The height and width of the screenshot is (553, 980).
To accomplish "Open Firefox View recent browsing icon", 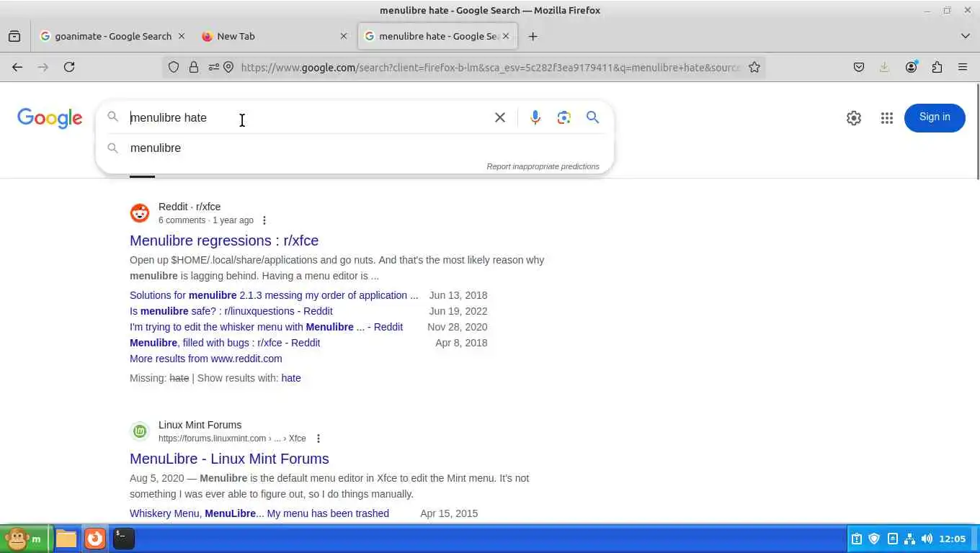I will point(14,36).
